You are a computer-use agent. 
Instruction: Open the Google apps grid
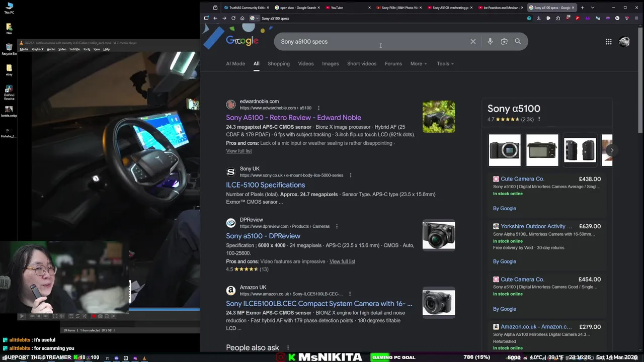point(608,42)
